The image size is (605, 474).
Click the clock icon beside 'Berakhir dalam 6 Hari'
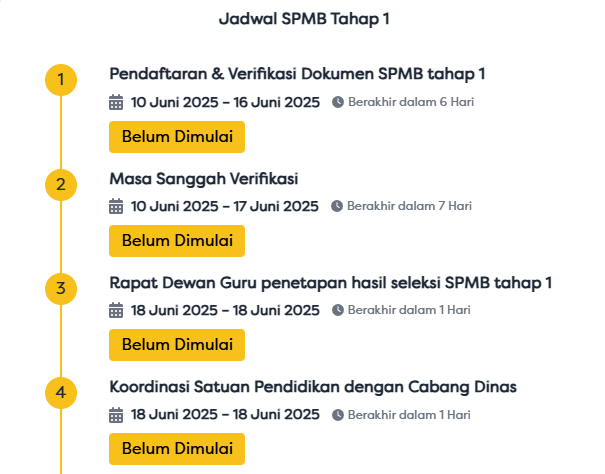click(338, 102)
